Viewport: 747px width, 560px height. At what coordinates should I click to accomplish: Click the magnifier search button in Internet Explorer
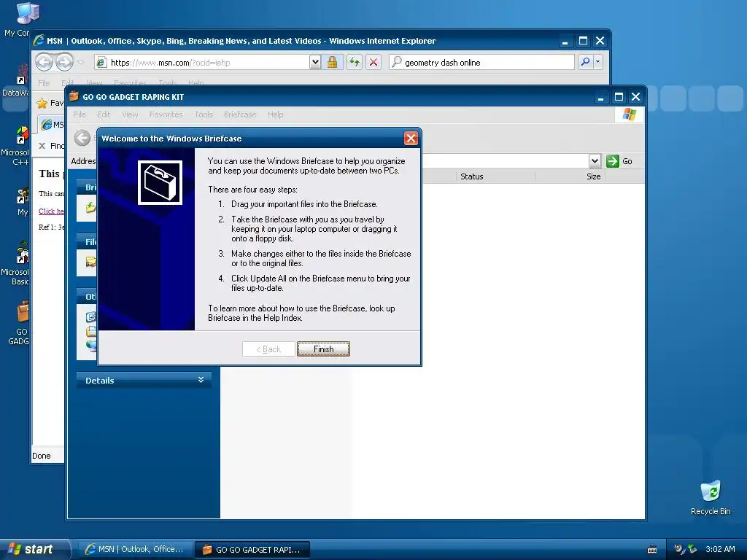tap(585, 62)
